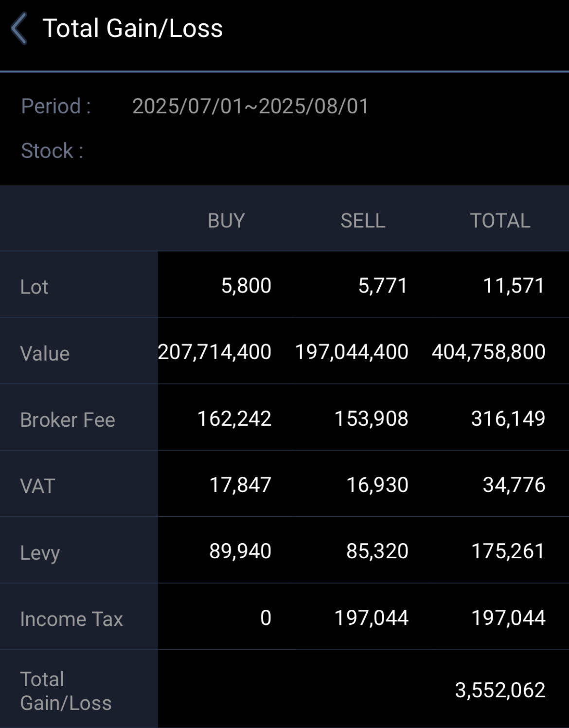Image resolution: width=569 pixels, height=728 pixels.
Task: Select the Levy row label
Action: click(40, 553)
